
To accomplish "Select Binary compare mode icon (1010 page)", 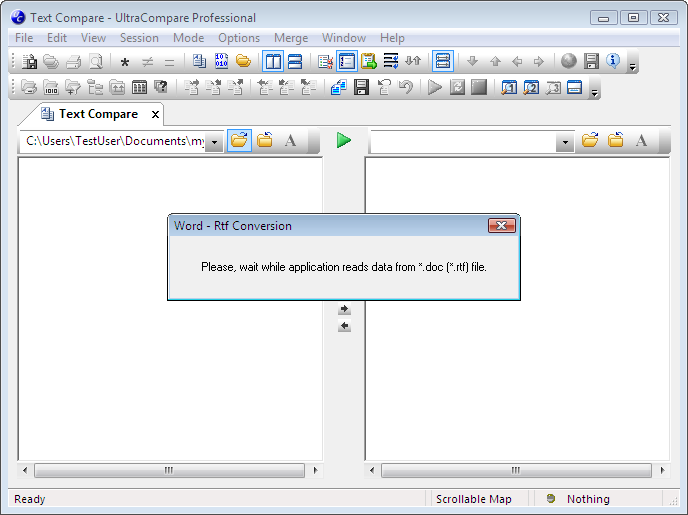I will [x=221, y=61].
